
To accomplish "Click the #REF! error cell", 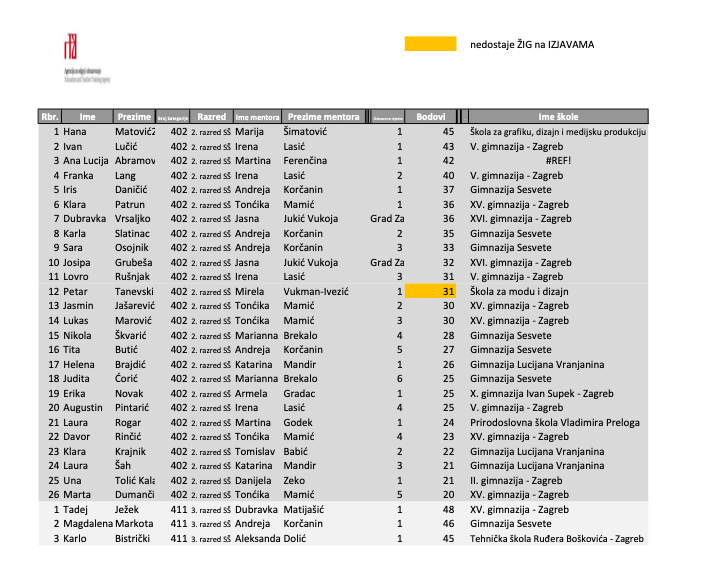I will tap(558, 160).
